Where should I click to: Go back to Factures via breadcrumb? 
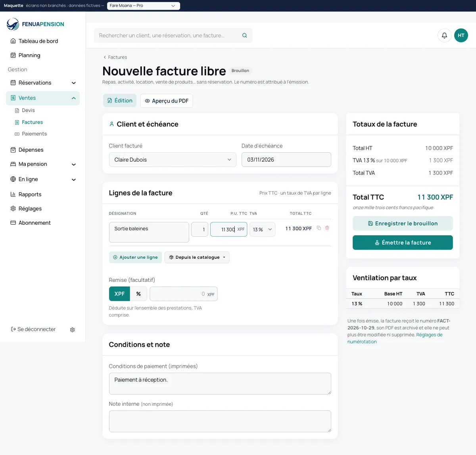point(115,57)
